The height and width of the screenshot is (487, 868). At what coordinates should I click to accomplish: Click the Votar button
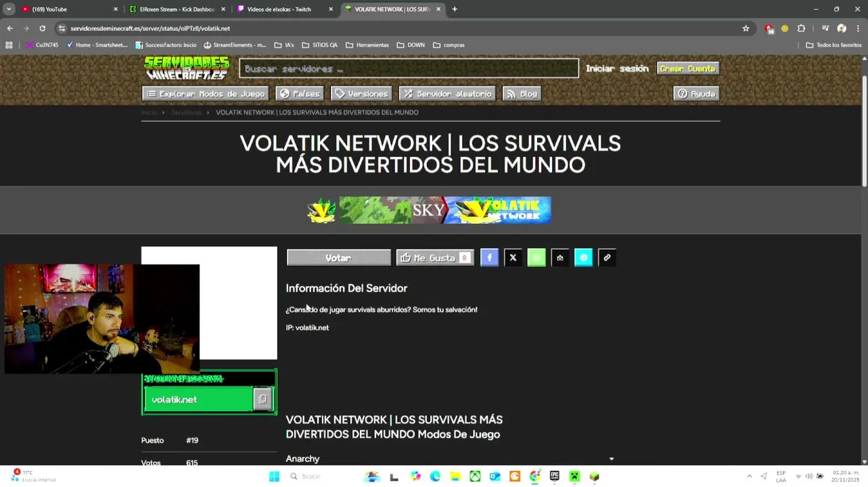[339, 258]
